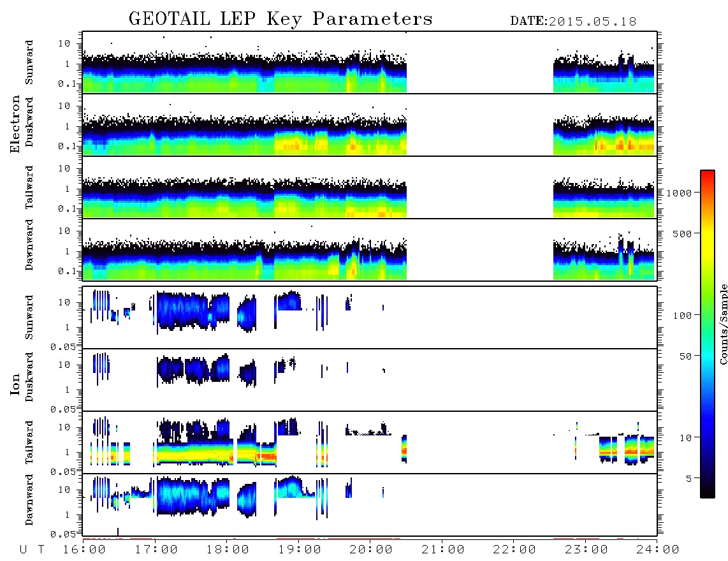Image resolution: width=728 pixels, height=561 pixels.
Task: Click the 18:00 time tick label
Action: (228, 550)
